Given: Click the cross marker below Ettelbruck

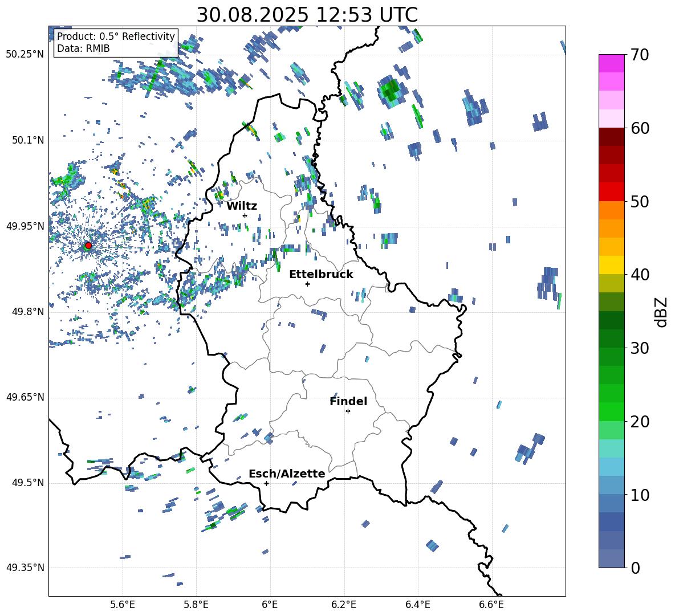Looking at the screenshot, I should 307,284.
